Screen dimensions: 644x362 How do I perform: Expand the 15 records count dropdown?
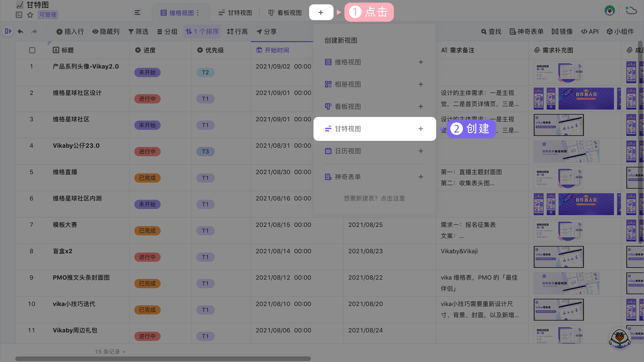click(110, 352)
